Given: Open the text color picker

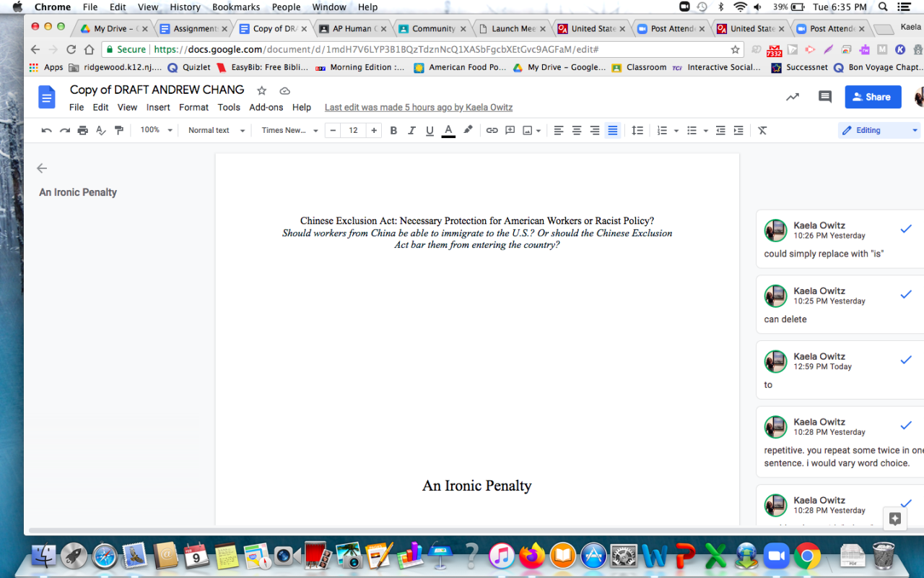Looking at the screenshot, I should (x=448, y=131).
